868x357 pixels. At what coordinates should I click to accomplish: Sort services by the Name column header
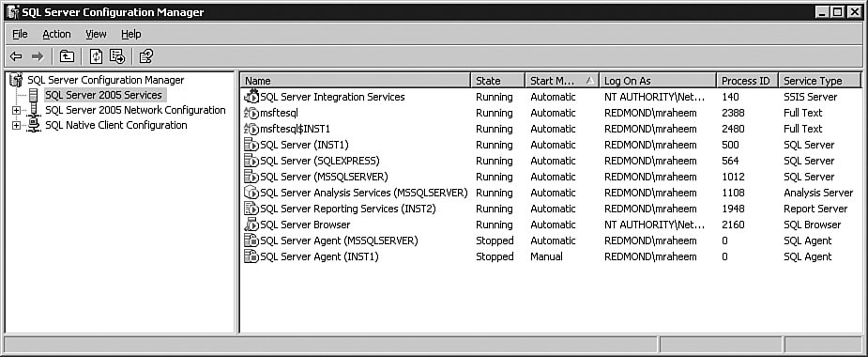356,81
